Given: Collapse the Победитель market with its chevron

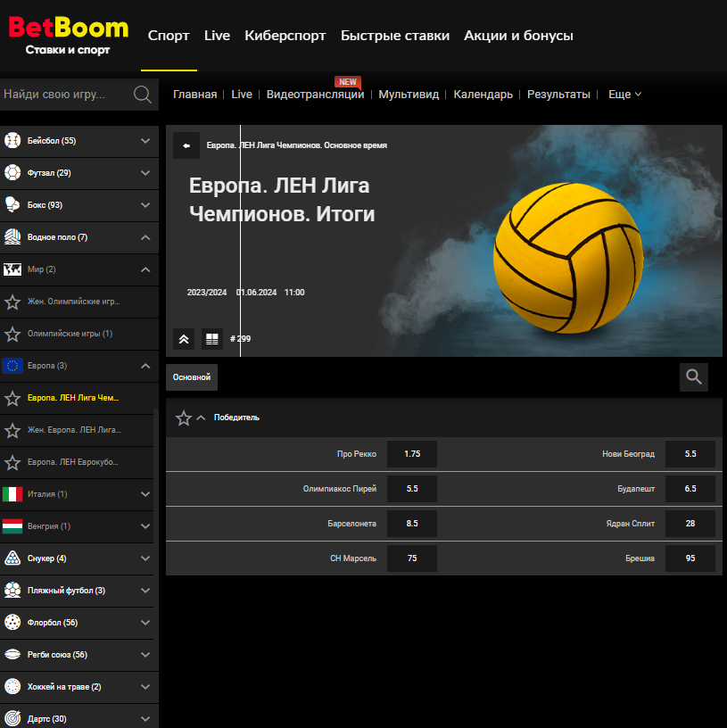Looking at the screenshot, I should (201, 418).
